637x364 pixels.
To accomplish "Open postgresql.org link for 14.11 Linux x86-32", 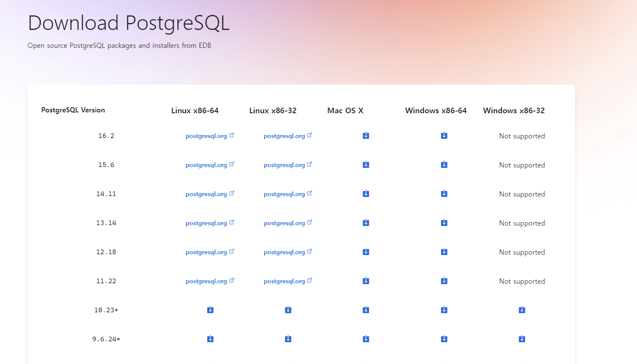I will pos(288,194).
